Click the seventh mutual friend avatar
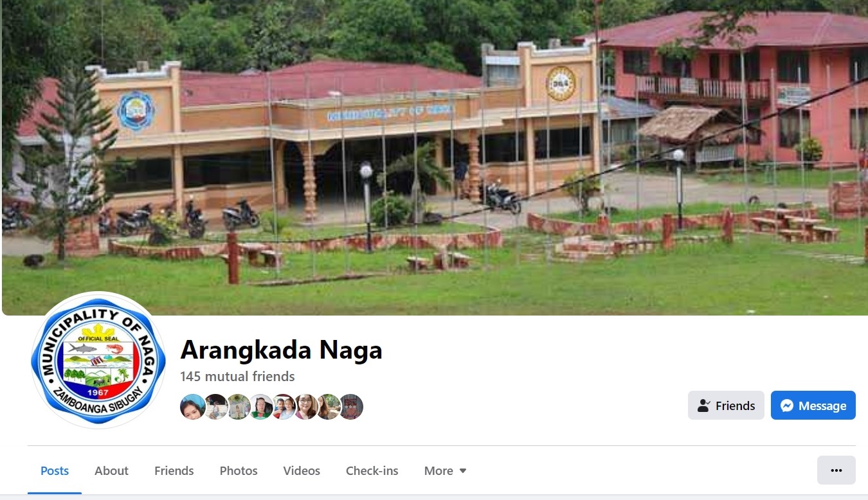The height and width of the screenshot is (500, 868). pos(329,407)
